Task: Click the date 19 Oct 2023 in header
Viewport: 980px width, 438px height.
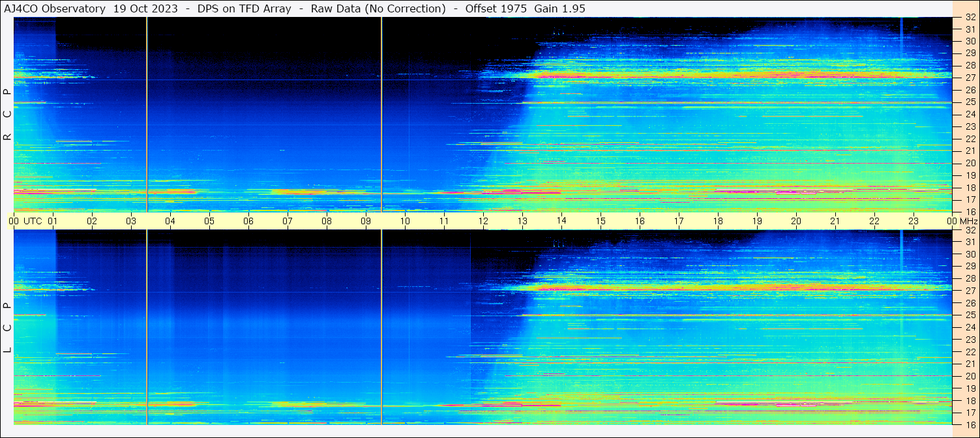Action: click(x=145, y=8)
